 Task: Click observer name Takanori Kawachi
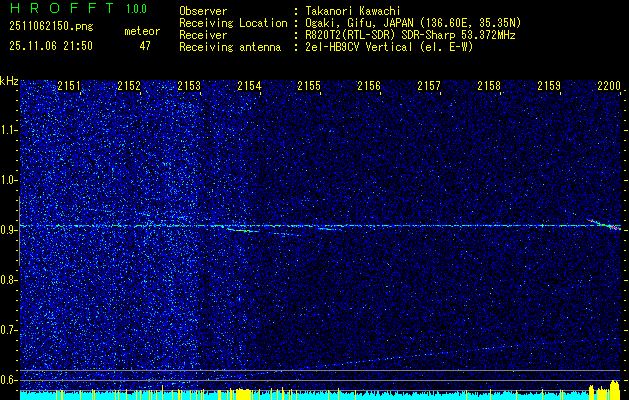[x=353, y=11]
